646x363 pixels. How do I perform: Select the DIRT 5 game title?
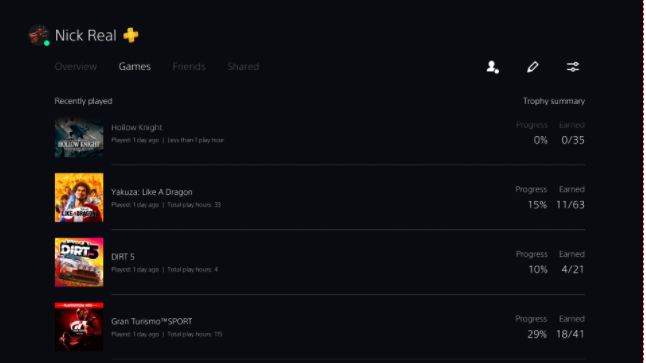coord(123,257)
